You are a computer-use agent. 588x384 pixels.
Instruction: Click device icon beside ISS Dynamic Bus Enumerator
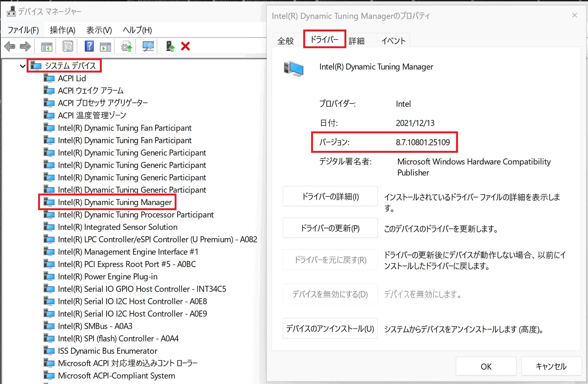click(x=49, y=351)
